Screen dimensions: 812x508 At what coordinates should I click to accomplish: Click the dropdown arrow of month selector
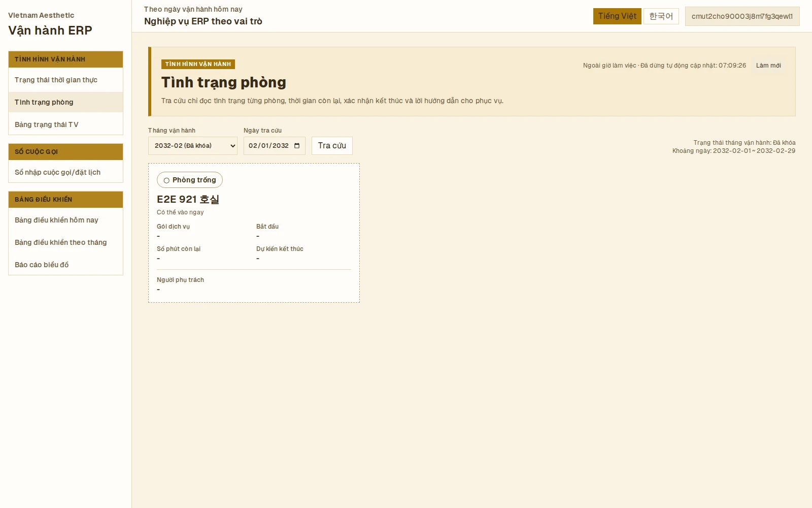pos(232,146)
